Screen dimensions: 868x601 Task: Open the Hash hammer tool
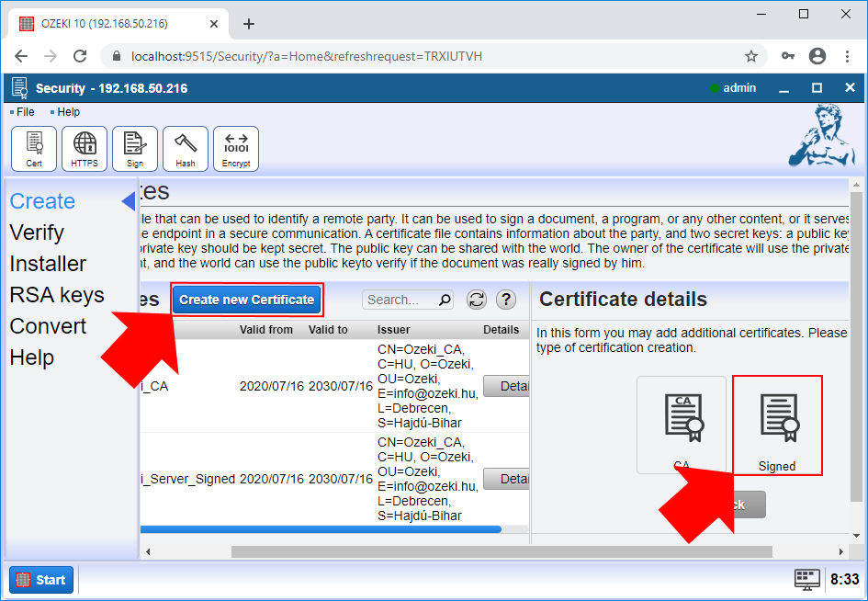pyautogui.click(x=186, y=149)
